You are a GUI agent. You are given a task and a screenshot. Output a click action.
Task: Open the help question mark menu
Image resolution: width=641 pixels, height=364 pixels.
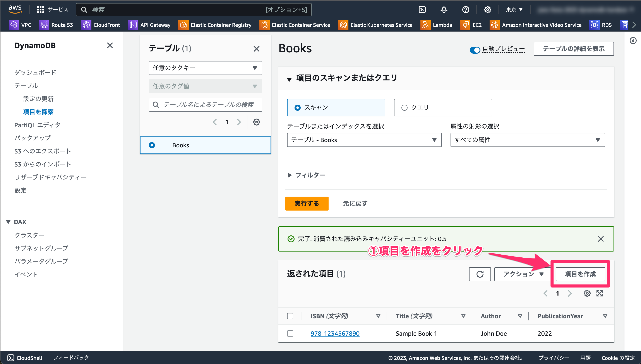pos(466,10)
